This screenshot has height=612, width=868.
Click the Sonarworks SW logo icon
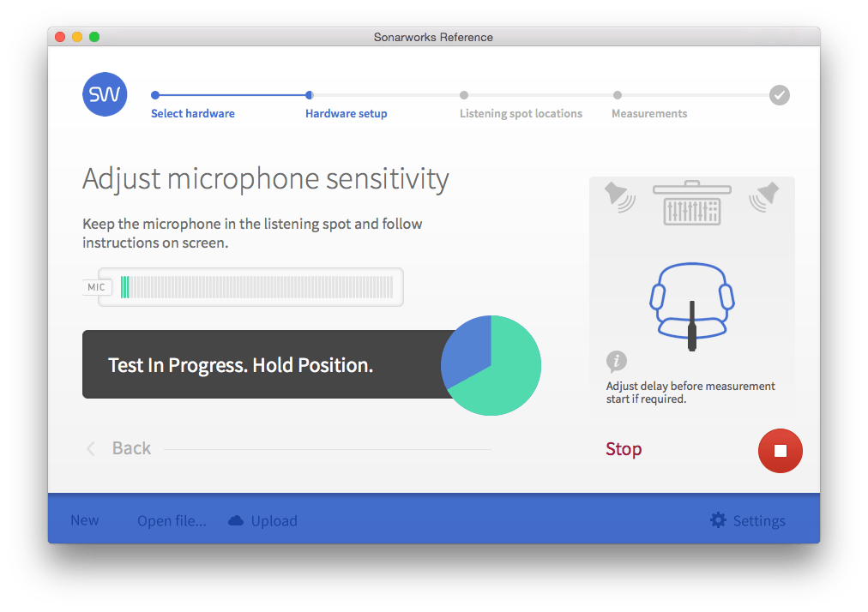(104, 94)
